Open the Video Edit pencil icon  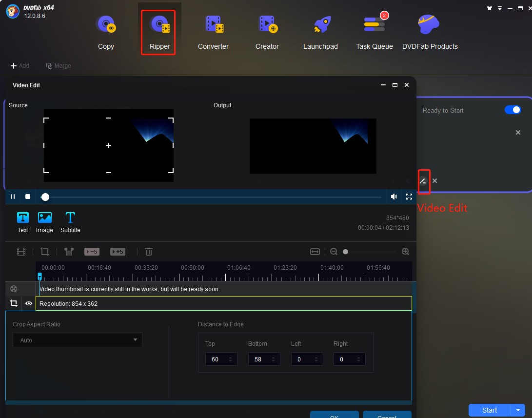pos(423,181)
